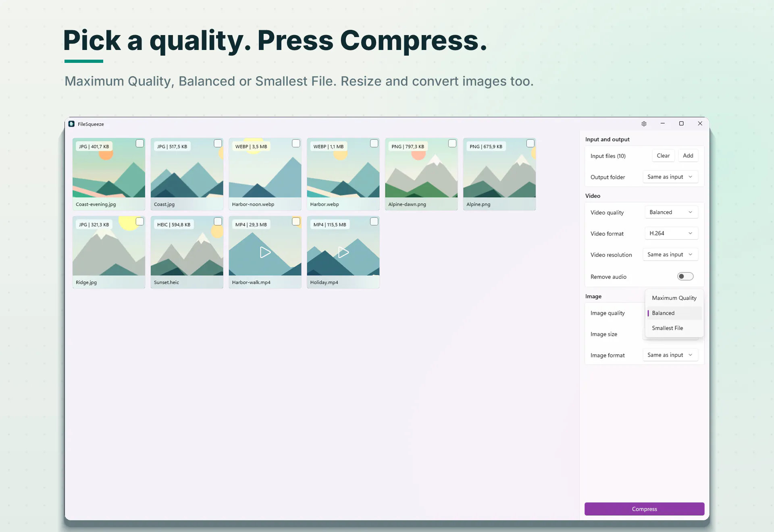
Task: Open the Video resolution dropdown
Action: [x=670, y=255]
